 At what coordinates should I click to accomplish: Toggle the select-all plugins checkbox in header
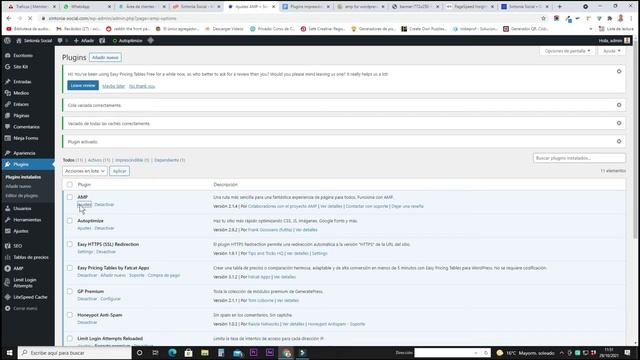pos(70,184)
